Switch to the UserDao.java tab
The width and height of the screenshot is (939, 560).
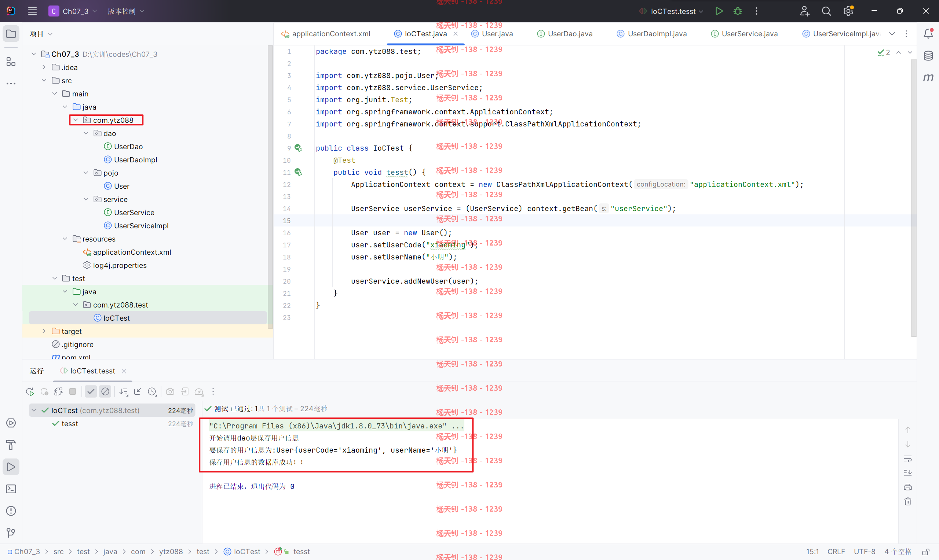(565, 34)
